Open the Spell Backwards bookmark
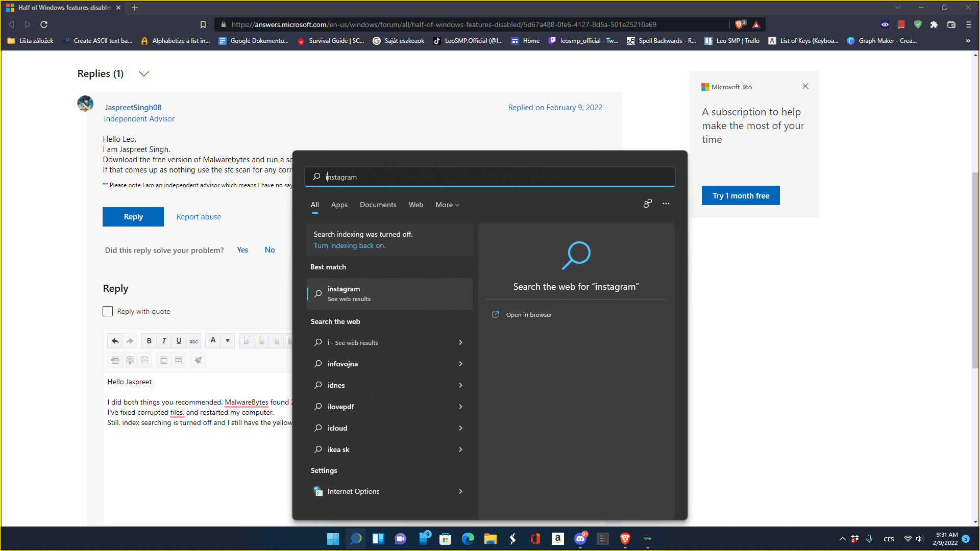Screen dimensions: 980x551 point(661,41)
